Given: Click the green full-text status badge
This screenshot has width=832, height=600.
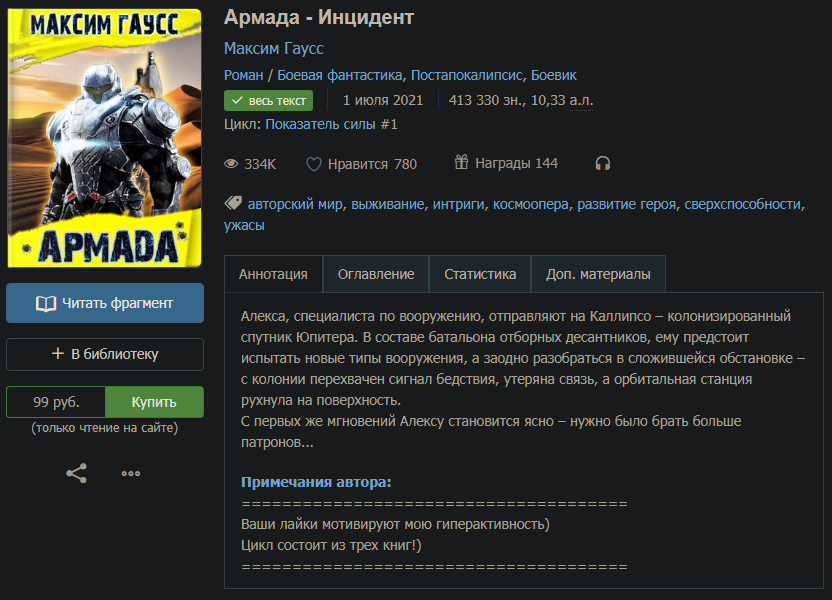Looking at the screenshot, I should coord(268,100).
